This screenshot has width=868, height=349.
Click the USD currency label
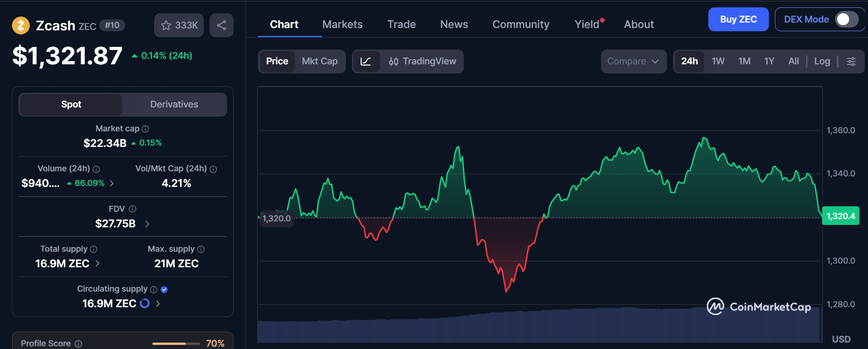coord(841,339)
